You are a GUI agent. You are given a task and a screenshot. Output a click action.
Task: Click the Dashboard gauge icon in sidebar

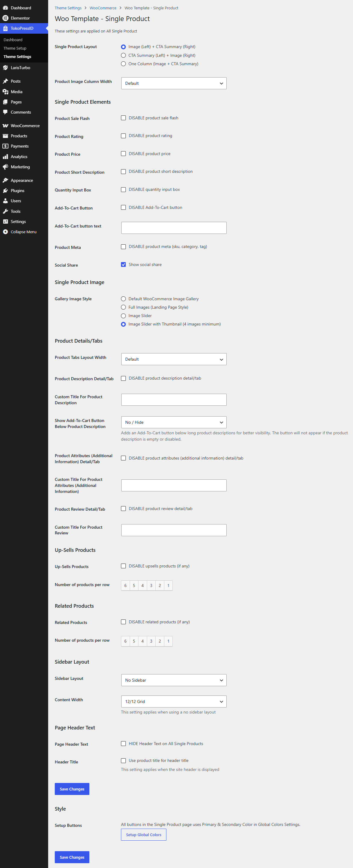5,8
